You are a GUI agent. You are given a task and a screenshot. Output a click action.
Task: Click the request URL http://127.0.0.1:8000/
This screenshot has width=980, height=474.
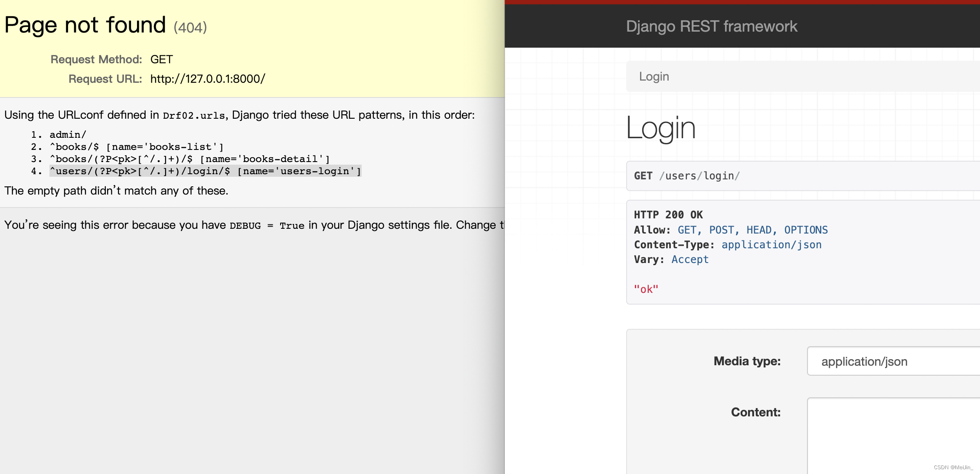208,79
